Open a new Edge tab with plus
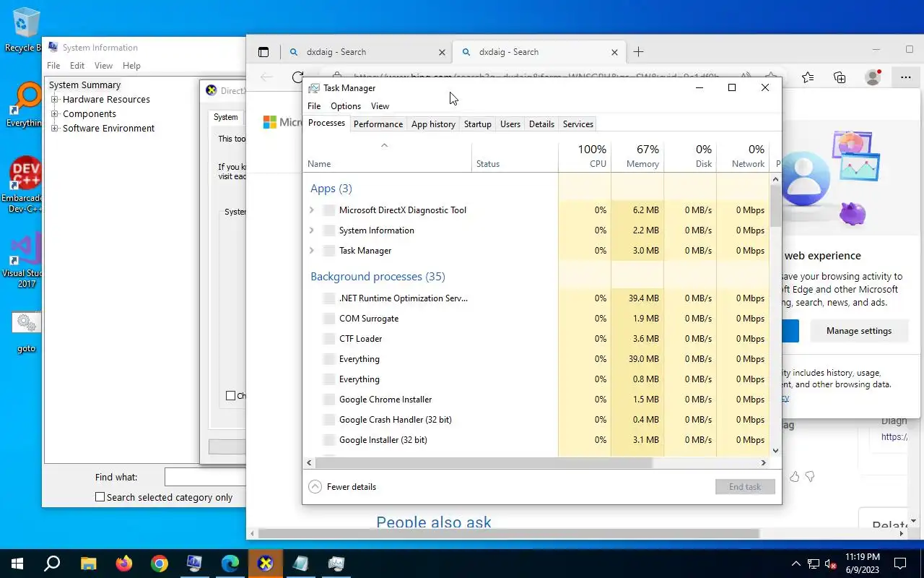This screenshot has width=924, height=578. click(x=638, y=52)
